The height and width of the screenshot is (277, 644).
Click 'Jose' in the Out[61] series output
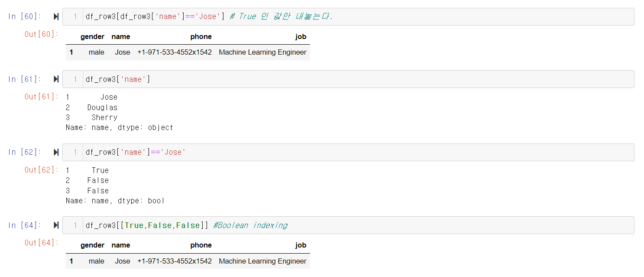click(x=109, y=97)
